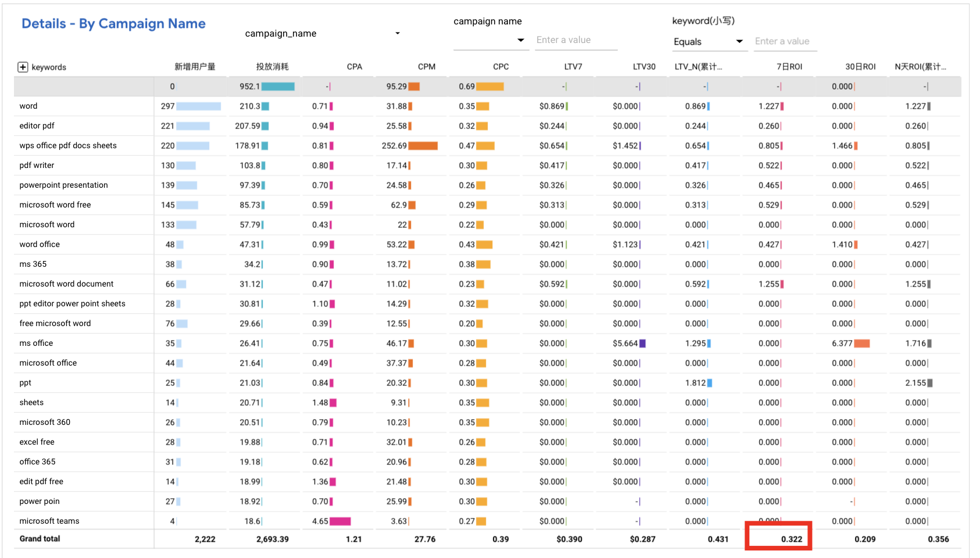980x558 pixels.
Task: Sort by the LTV7 column header
Action: click(x=573, y=67)
